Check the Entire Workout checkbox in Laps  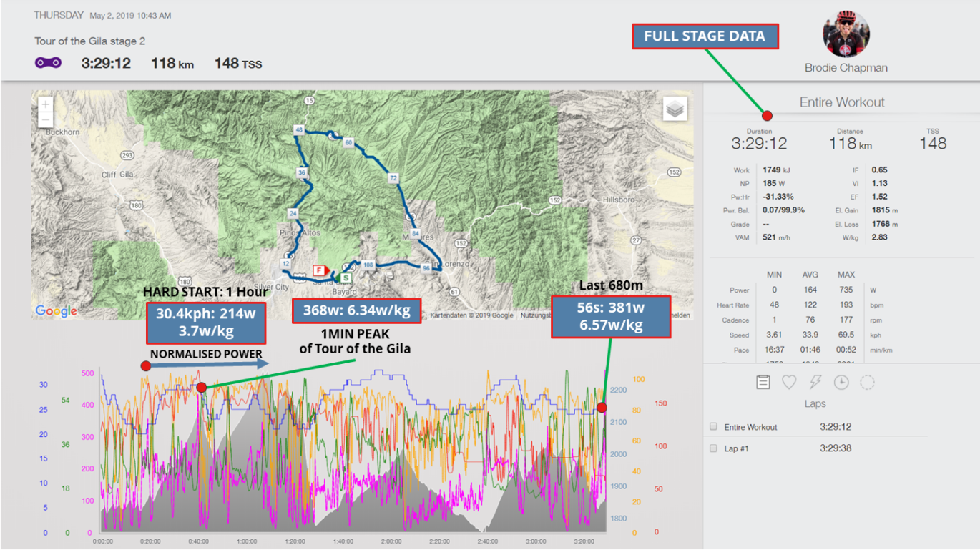[x=713, y=426]
